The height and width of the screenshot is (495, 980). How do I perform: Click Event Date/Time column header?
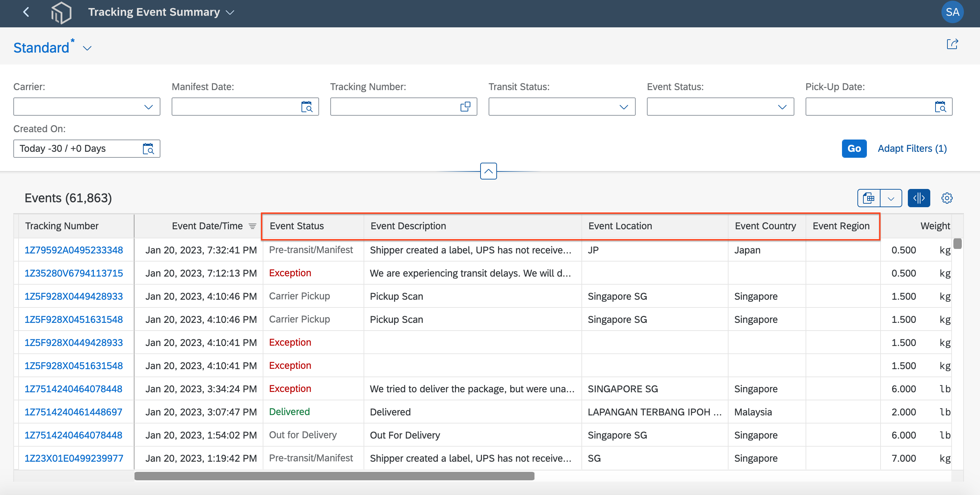[198, 226]
